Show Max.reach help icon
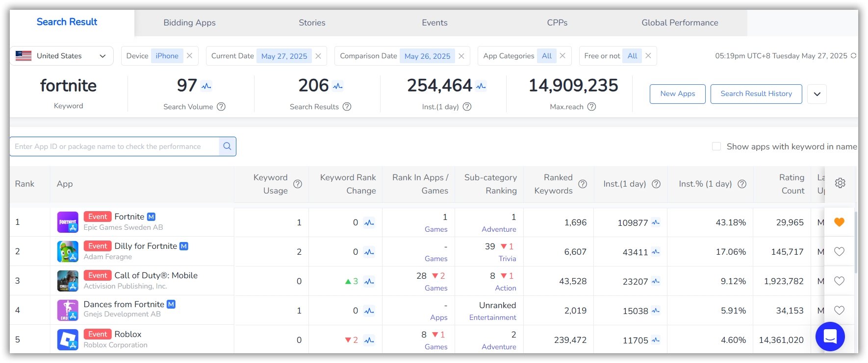The width and height of the screenshot is (868, 363). 591,106
